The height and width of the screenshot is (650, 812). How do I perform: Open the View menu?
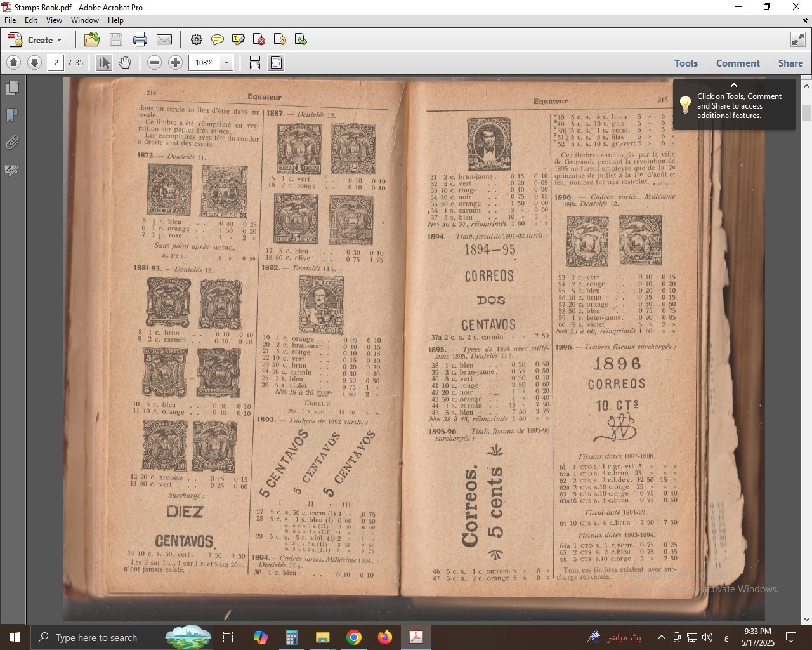(x=54, y=20)
